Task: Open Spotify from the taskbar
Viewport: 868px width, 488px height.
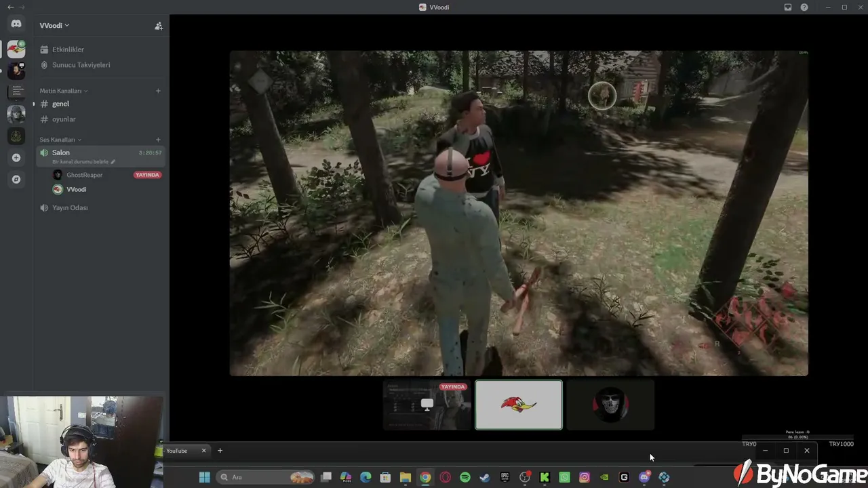Action: 465,477
